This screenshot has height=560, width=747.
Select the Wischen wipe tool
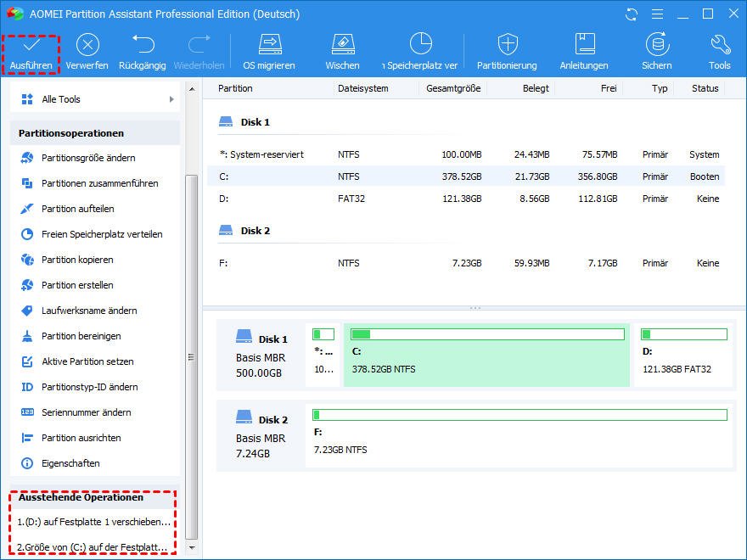coord(342,52)
